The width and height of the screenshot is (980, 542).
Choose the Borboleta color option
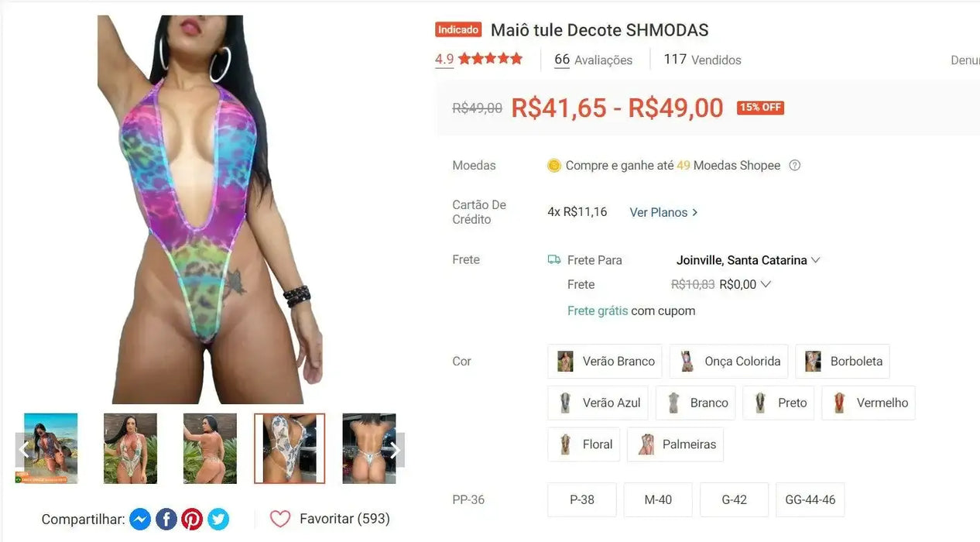pos(842,361)
